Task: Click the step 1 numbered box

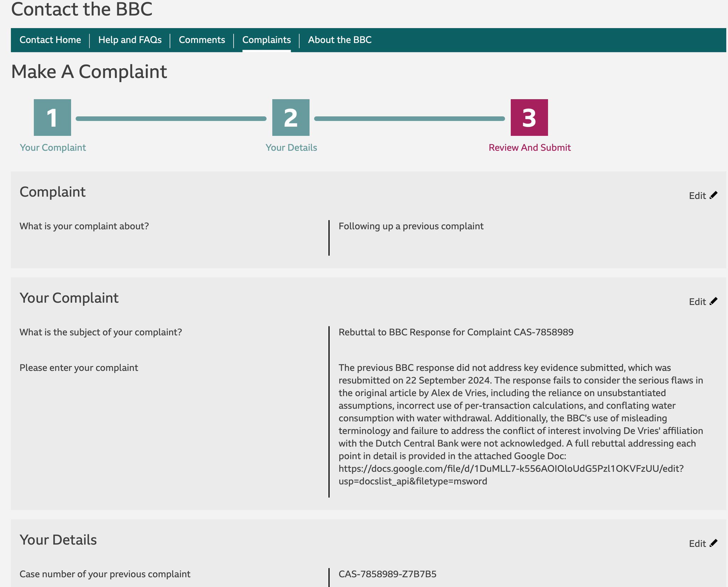Action: 52,118
